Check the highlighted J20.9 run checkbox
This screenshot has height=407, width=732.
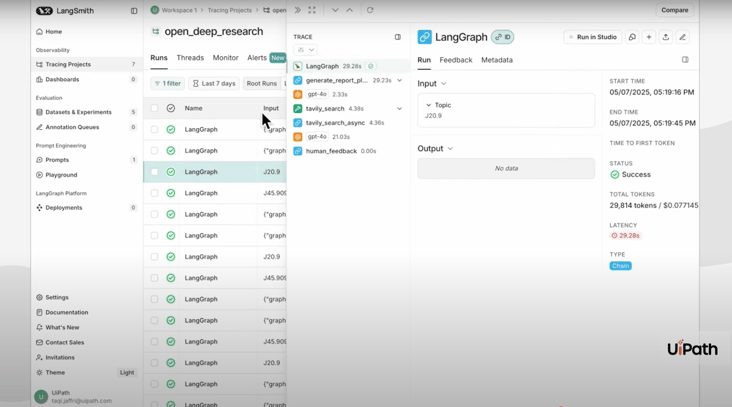[x=155, y=172]
